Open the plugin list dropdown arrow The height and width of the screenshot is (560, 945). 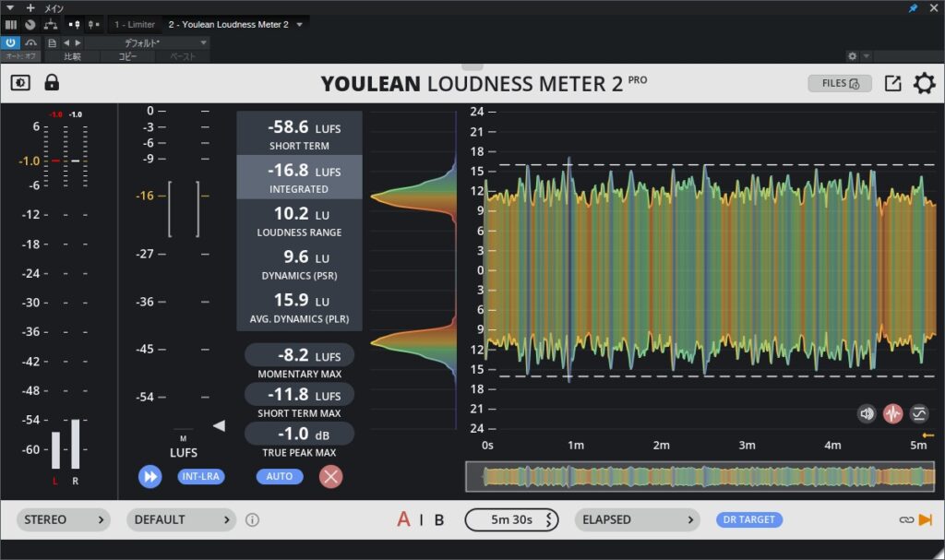pos(300,25)
